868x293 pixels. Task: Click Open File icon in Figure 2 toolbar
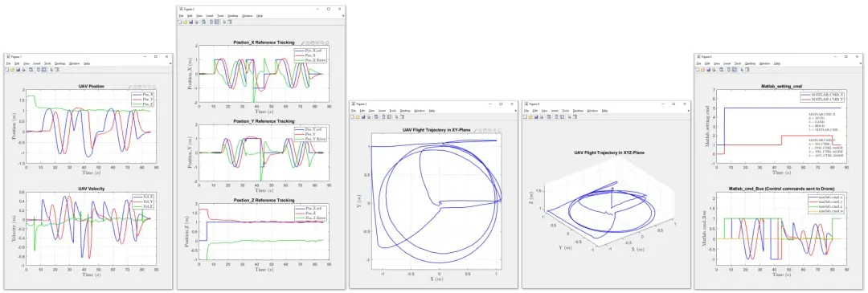pos(185,22)
